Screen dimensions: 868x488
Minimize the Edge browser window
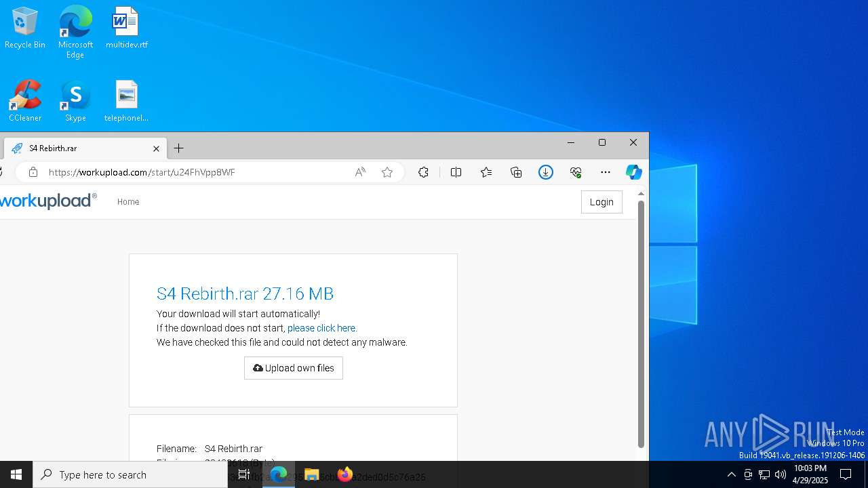[x=570, y=142]
